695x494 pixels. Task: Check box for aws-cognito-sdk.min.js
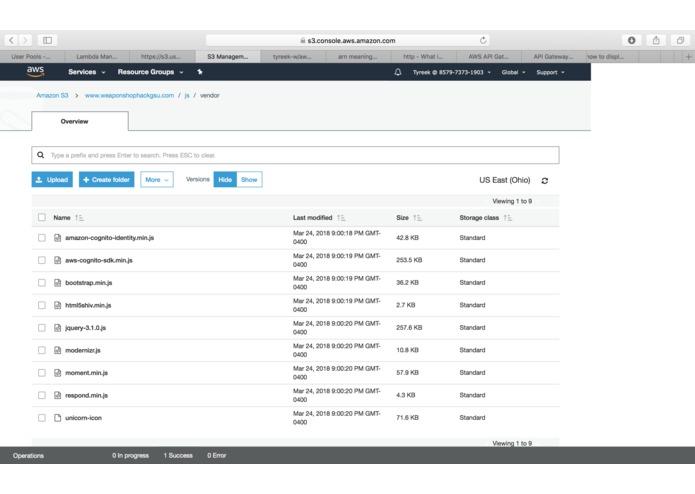(x=42, y=260)
